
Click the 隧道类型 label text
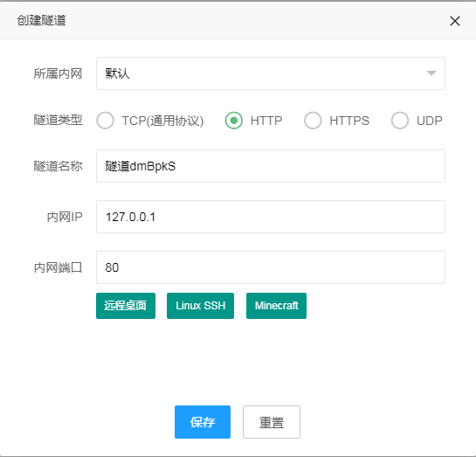[58, 120]
